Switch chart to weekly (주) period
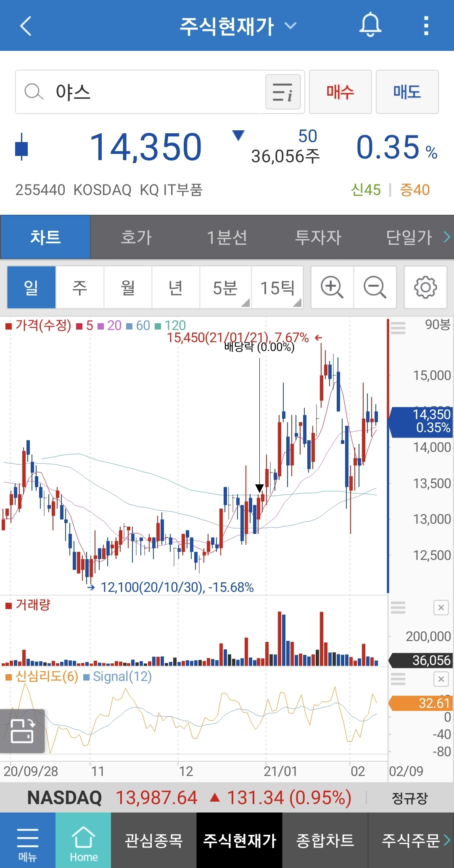 79,288
